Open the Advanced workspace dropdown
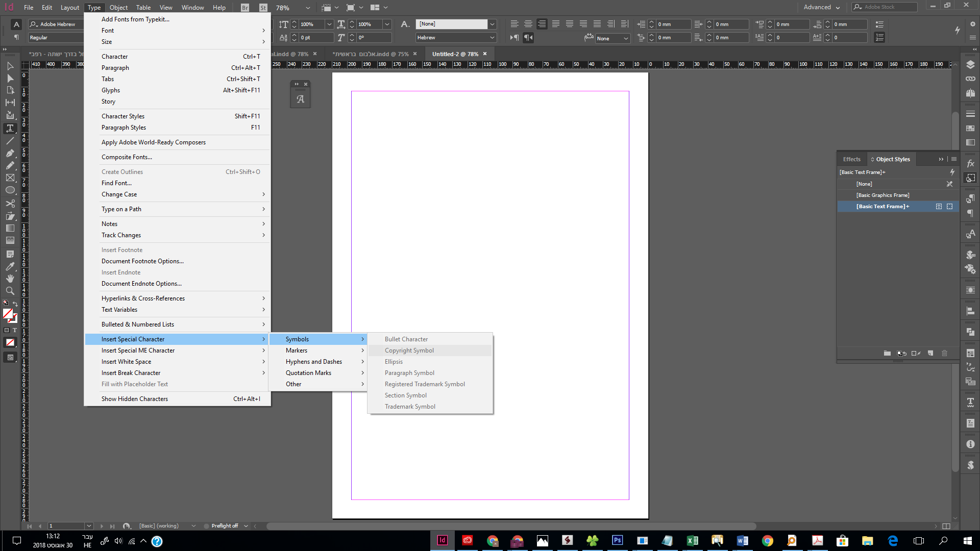The height and width of the screenshot is (551, 980). [822, 7]
